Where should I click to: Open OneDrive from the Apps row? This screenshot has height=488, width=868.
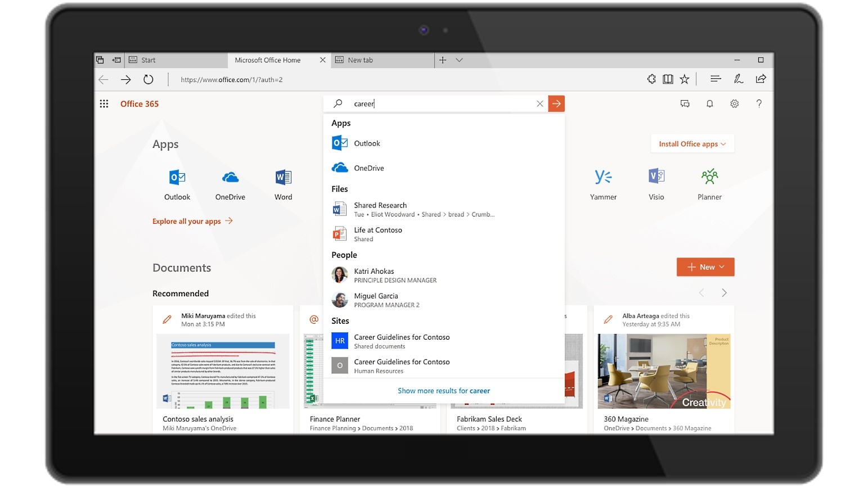pos(230,184)
